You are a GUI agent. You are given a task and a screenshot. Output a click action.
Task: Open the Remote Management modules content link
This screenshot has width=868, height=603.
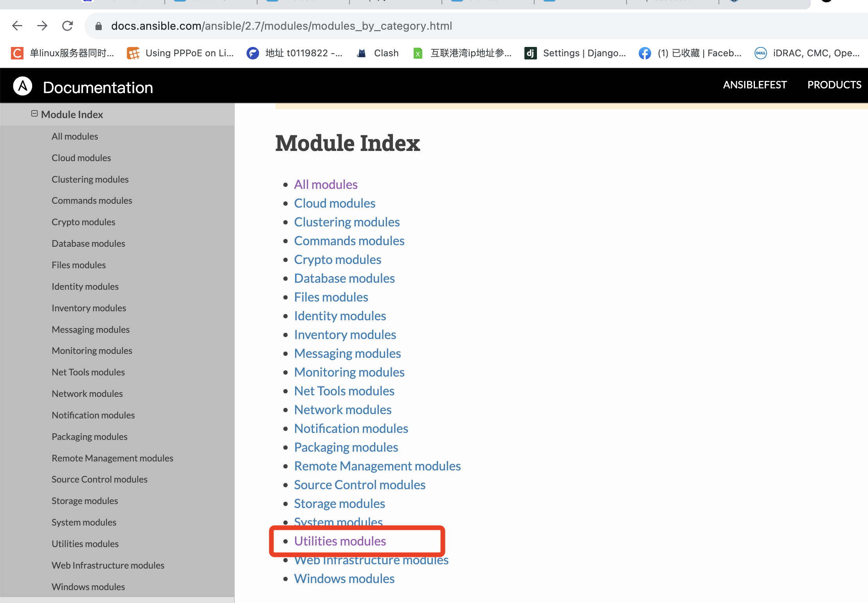[x=377, y=466]
